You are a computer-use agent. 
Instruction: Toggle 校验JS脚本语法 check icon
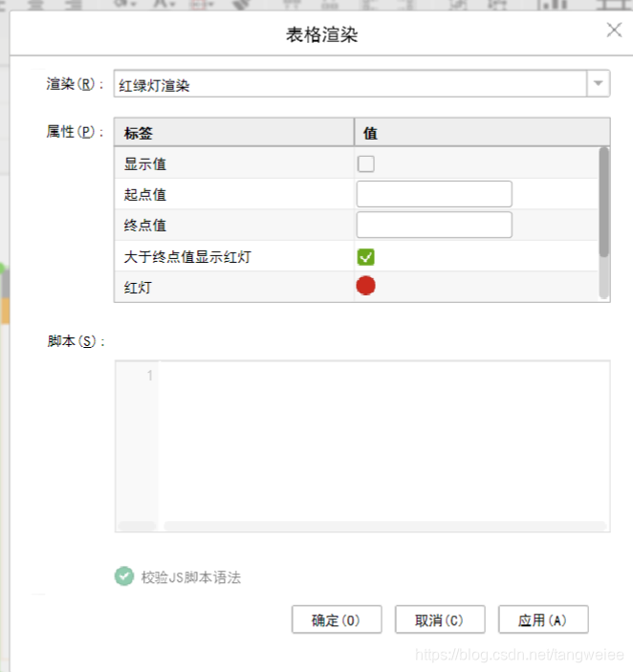[124, 576]
